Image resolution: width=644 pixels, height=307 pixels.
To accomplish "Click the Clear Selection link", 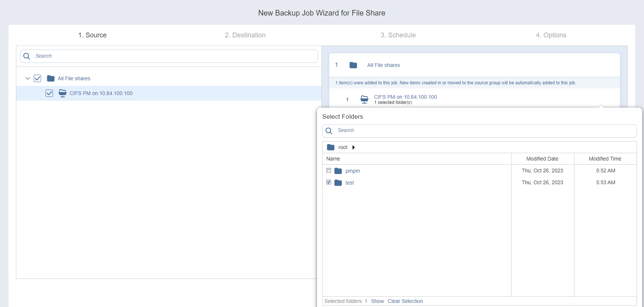I will [405, 301].
